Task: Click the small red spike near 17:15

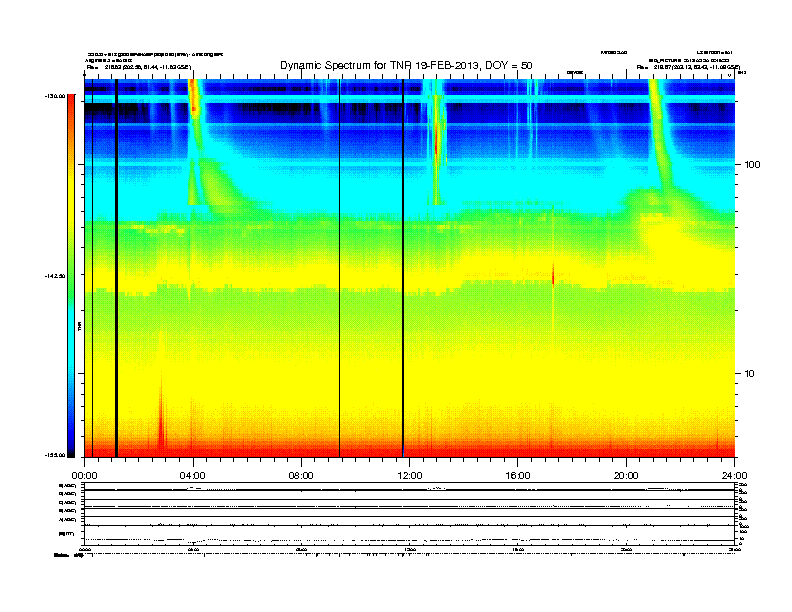Action: click(x=553, y=276)
